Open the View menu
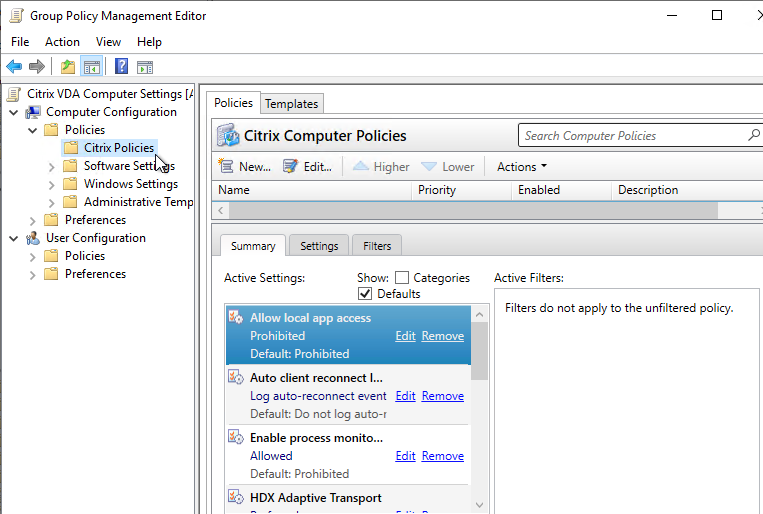This screenshot has height=514, width=763. [x=108, y=42]
